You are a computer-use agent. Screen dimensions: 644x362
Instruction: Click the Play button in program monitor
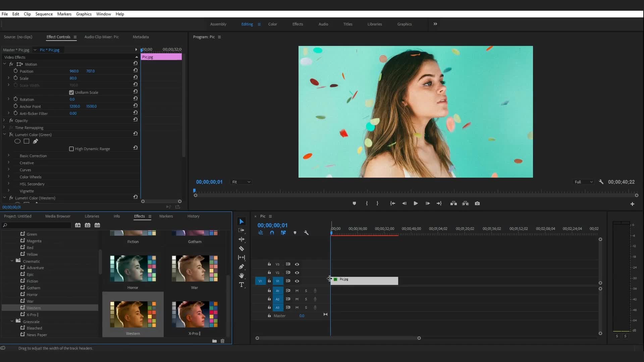click(415, 203)
